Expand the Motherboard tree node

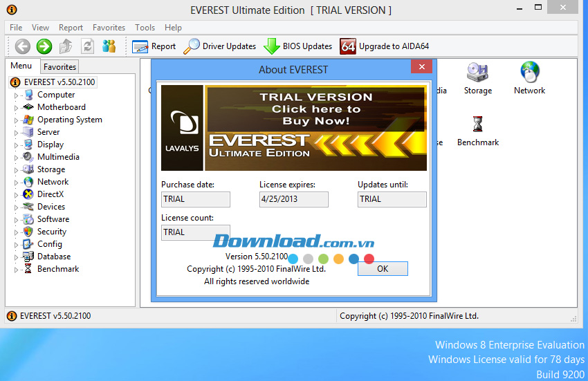click(x=16, y=108)
